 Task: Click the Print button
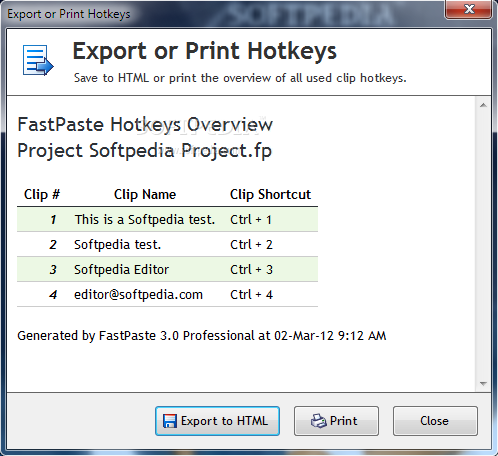point(336,421)
